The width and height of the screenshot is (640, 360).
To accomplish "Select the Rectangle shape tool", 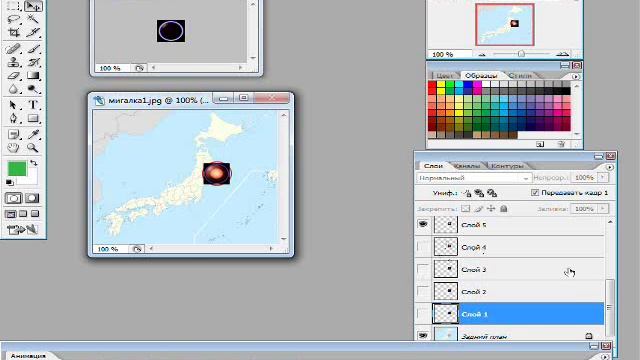I will [33, 118].
